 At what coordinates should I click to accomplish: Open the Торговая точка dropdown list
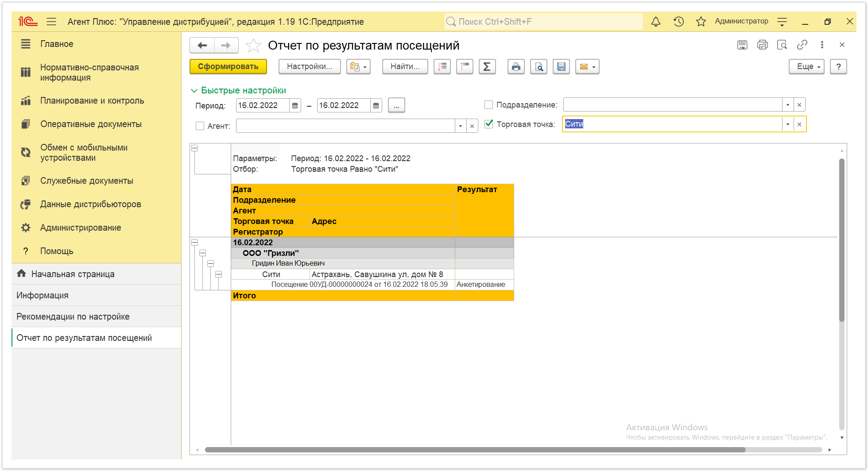[788, 124]
